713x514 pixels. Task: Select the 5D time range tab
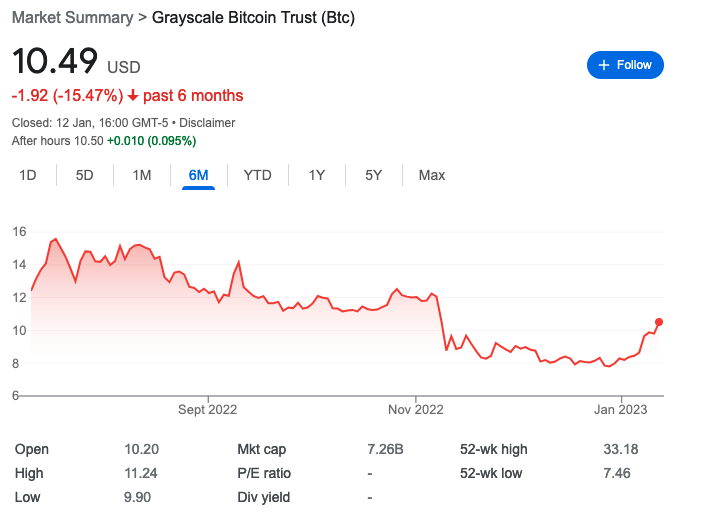[x=85, y=175]
